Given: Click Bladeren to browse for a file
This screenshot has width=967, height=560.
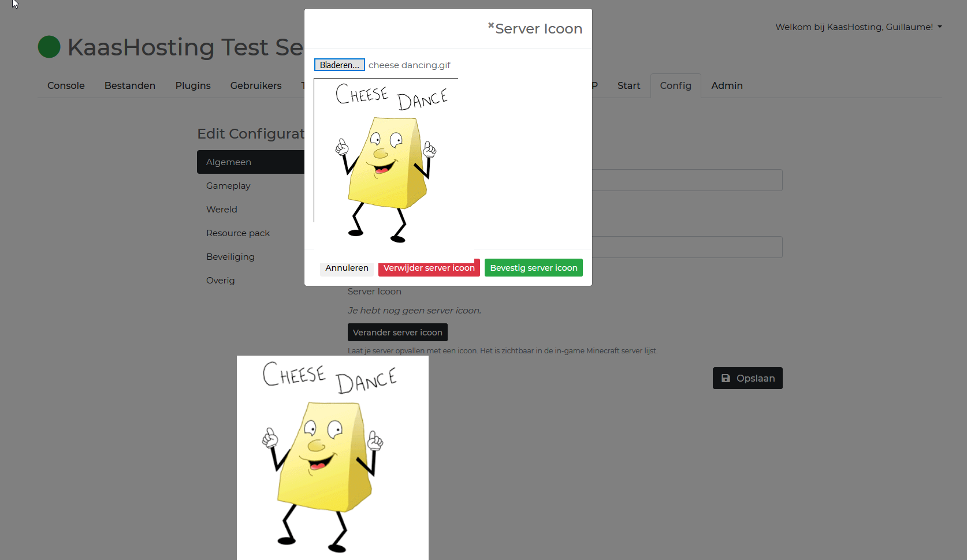Looking at the screenshot, I should pyautogui.click(x=339, y=65).
